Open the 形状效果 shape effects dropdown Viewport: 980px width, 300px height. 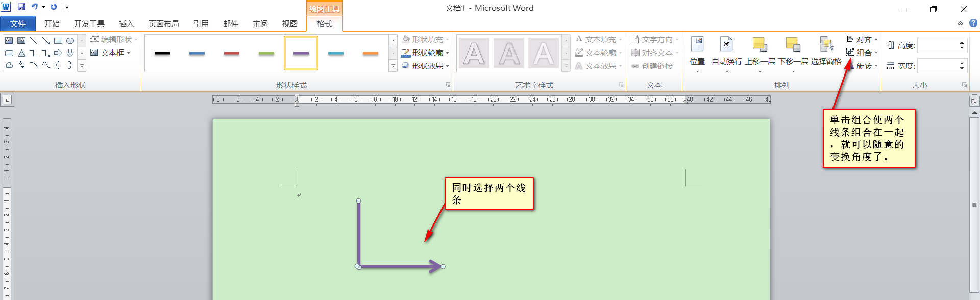[x=425, y=66]
